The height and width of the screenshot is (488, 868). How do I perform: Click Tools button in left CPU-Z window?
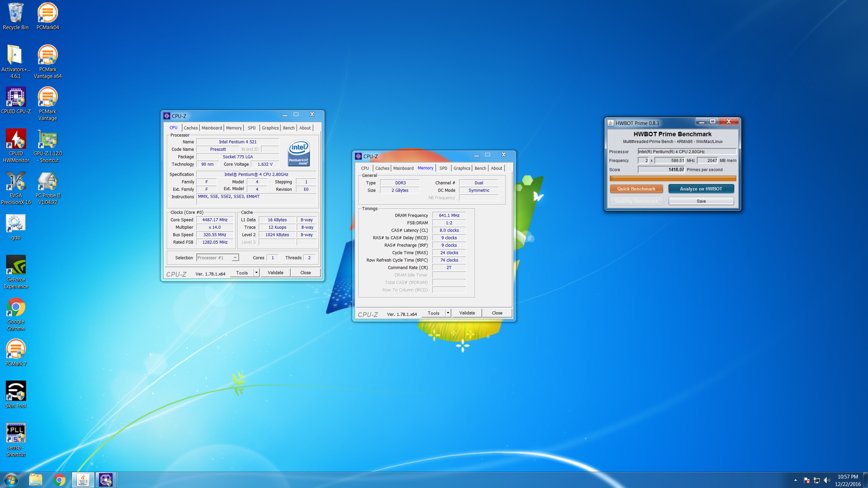point(242,272)
